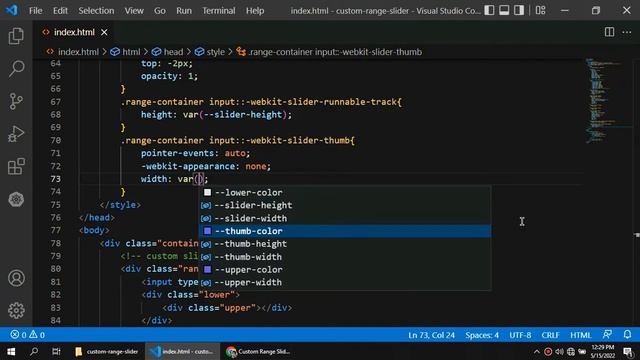Split the editor to the right
This screenshot has width=640, height=360.
pos(609,32)
